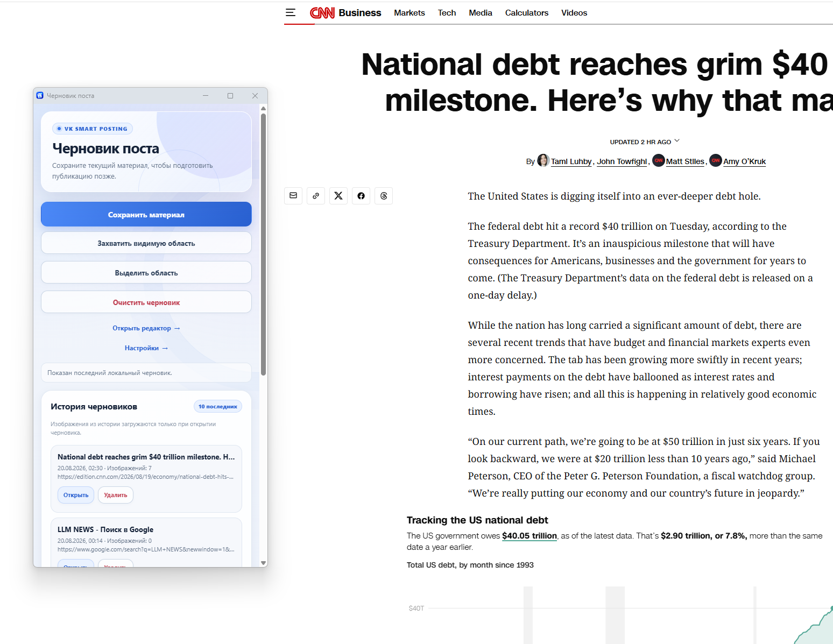The width and height of the screenshot is (833, 644).
Task: Expand the Updated 2 hr ago chevron
Action: tap(677, 141)
